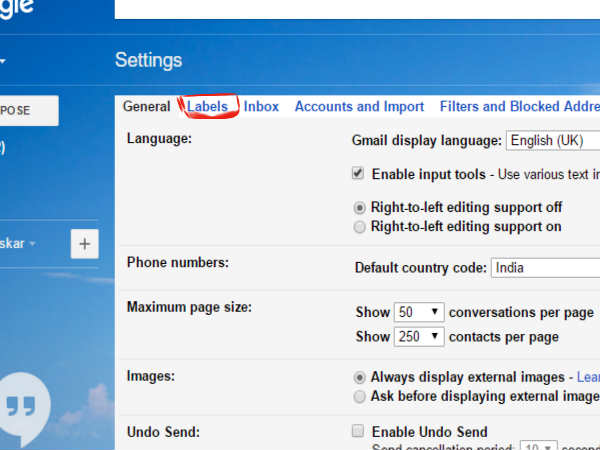This screenshot has width=600, height=450.
Task: Go to Accounts and Import tab
Action: click(359, 106)
